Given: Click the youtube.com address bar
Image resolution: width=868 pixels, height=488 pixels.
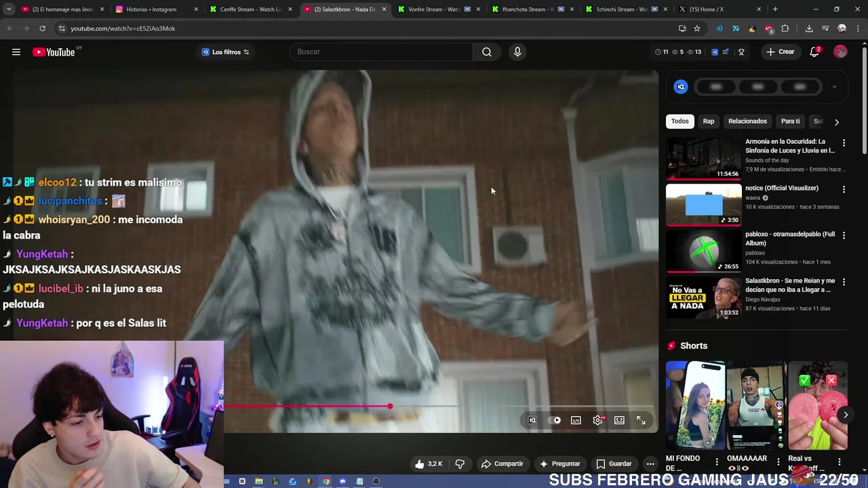Looking at the screenshot, I should (366, 28).
